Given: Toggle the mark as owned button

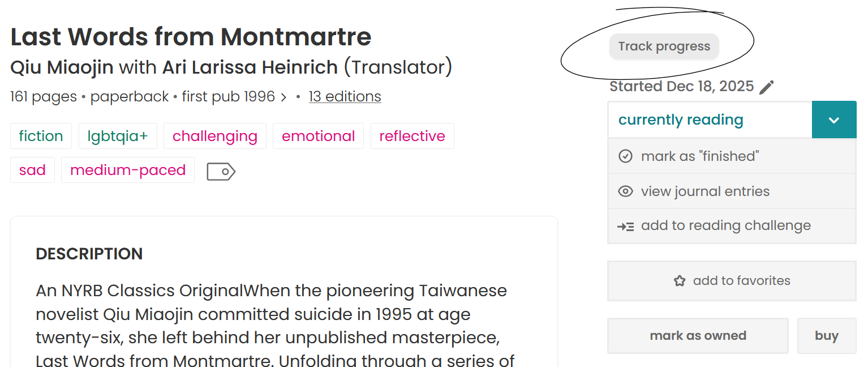Looking at the screenshot, I should pyautogui.click(x=698, y=336).
